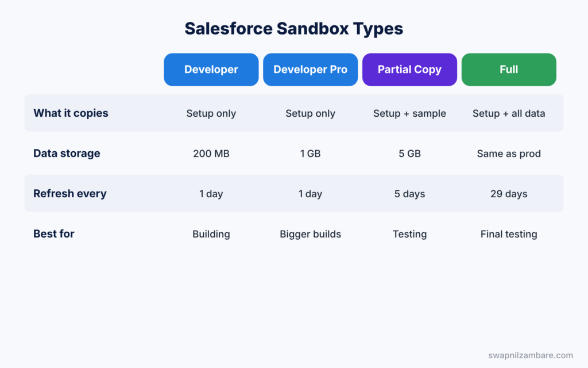The image size is (588, 368).
Task: Click 'Setup only' under Developer
Action: point(211,113)
